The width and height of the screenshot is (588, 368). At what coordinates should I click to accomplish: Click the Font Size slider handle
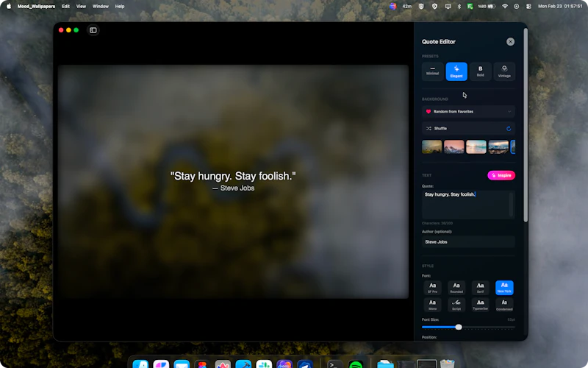(459, 327)
